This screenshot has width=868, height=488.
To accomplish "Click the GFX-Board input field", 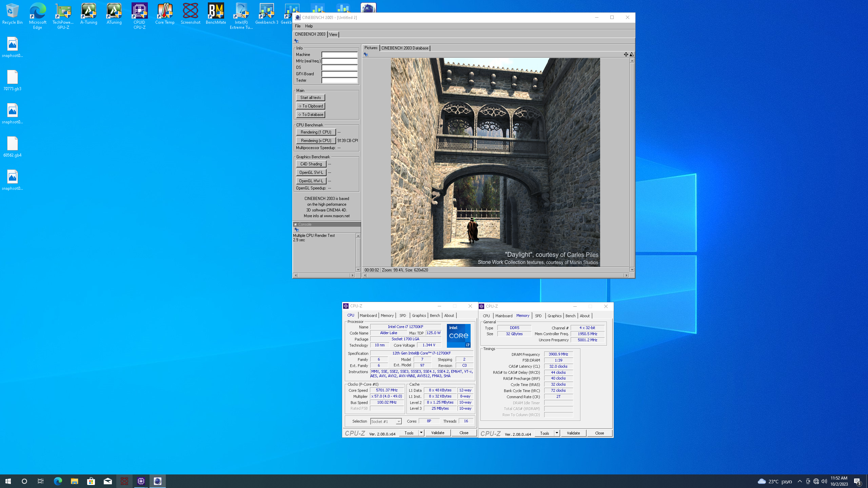I will [x=339, y=74].
